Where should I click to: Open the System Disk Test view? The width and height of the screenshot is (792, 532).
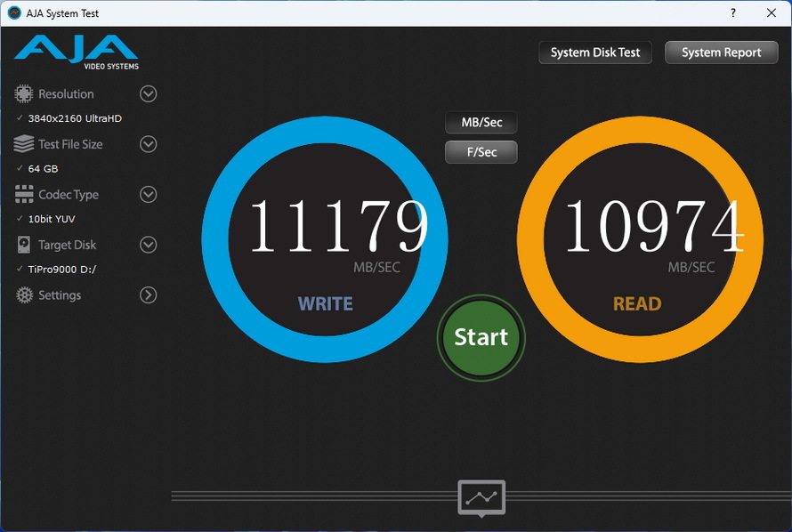(x=595, y=52)
